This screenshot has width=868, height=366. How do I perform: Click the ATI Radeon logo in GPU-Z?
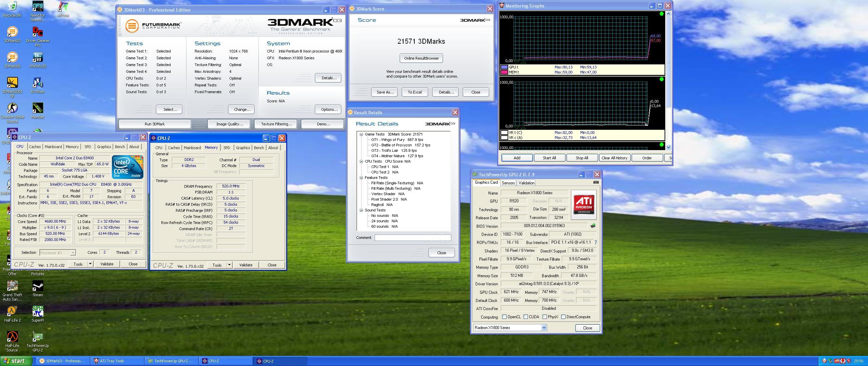coord(584,205)
